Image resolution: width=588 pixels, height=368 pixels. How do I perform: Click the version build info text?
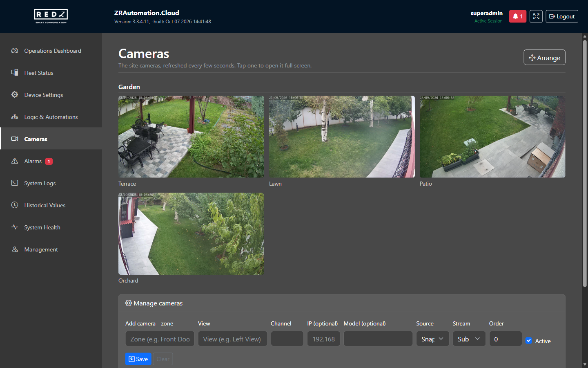click(x=163, y=22)
